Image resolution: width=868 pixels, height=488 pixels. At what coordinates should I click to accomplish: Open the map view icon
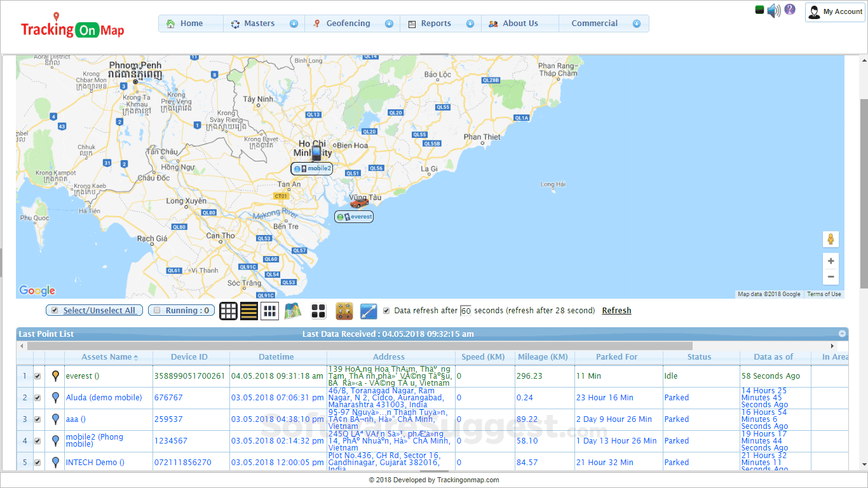pyautogui.click(x=293, y=311)
